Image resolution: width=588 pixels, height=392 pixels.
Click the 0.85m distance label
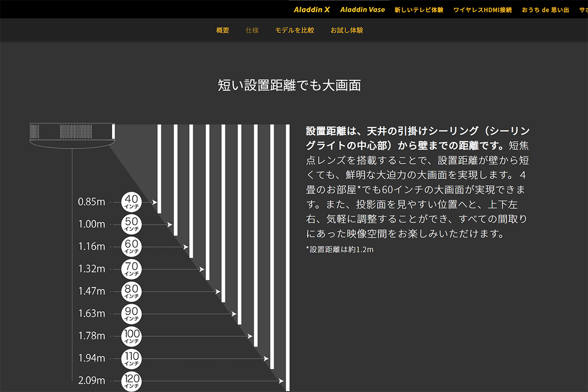coord(92,202)
